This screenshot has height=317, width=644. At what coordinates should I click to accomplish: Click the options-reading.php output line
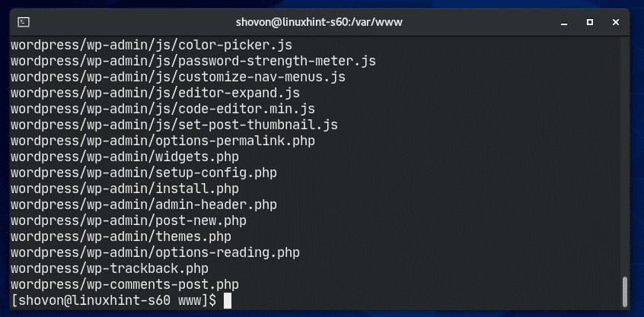pos(155,252)
